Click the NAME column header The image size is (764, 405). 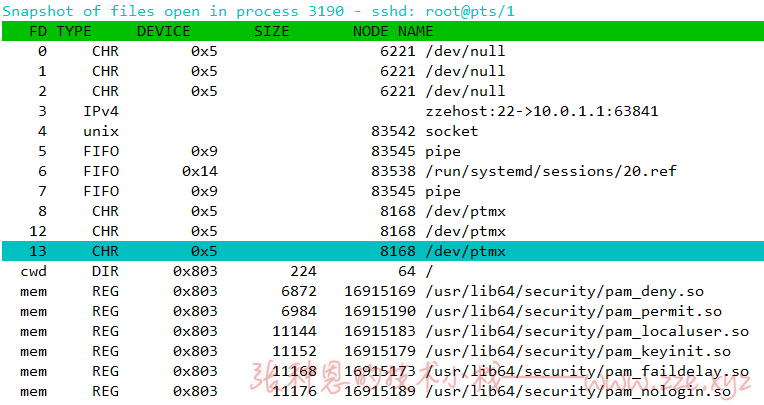416,31
